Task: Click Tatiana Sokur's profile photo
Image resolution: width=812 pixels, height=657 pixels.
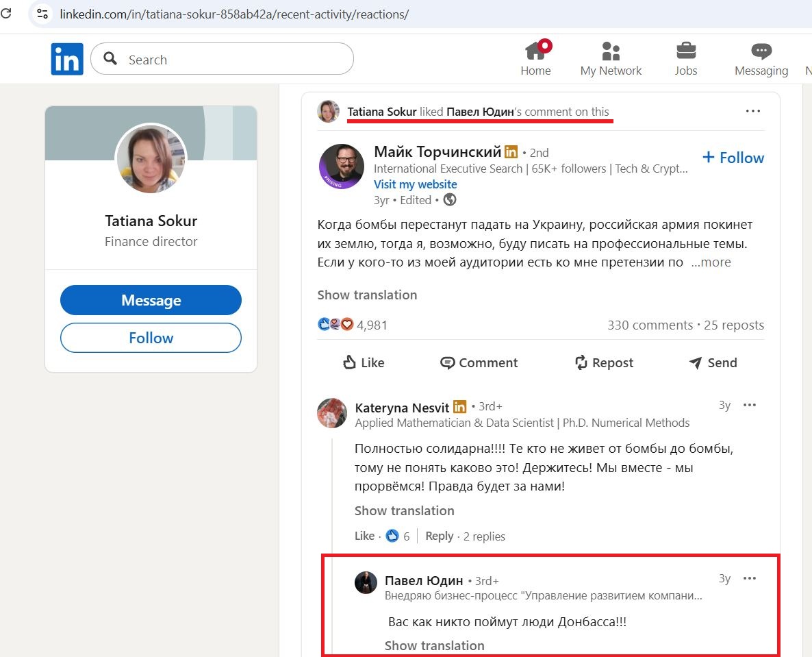Action: coord(151,159)
